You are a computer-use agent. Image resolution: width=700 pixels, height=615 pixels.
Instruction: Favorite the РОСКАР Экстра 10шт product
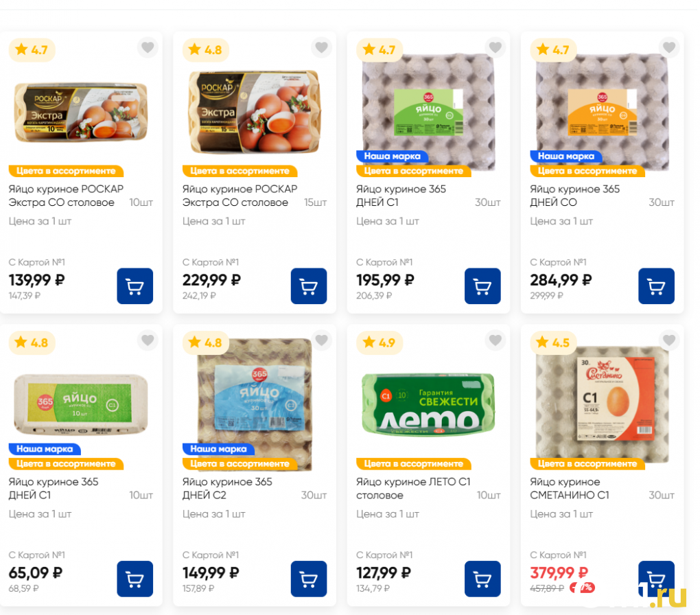[148, 47]
